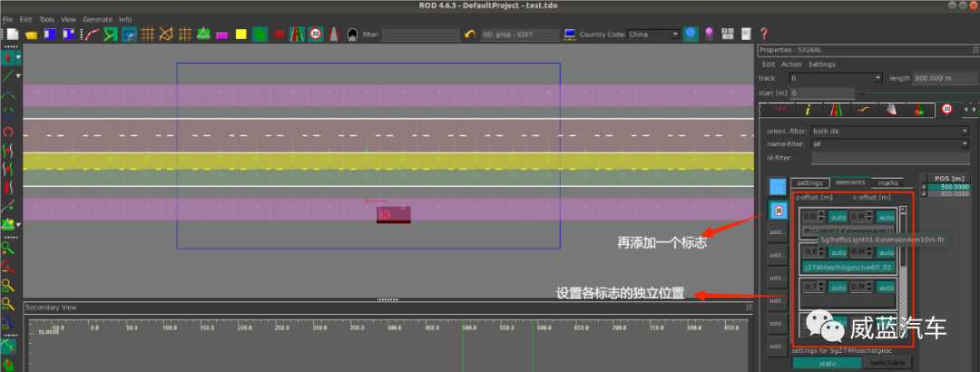
Task: Click the yellow undo arrow
Action: click(x=470, y=34)
